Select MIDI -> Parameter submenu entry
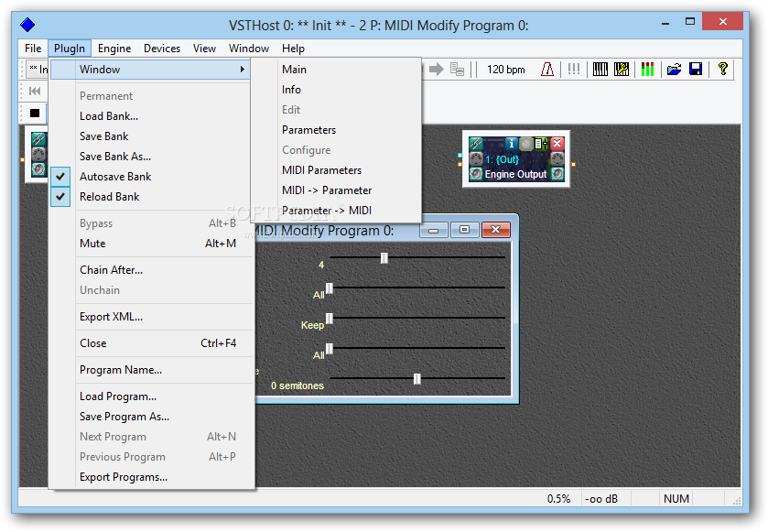Screen dimensions: 768x532 (336, 190)
